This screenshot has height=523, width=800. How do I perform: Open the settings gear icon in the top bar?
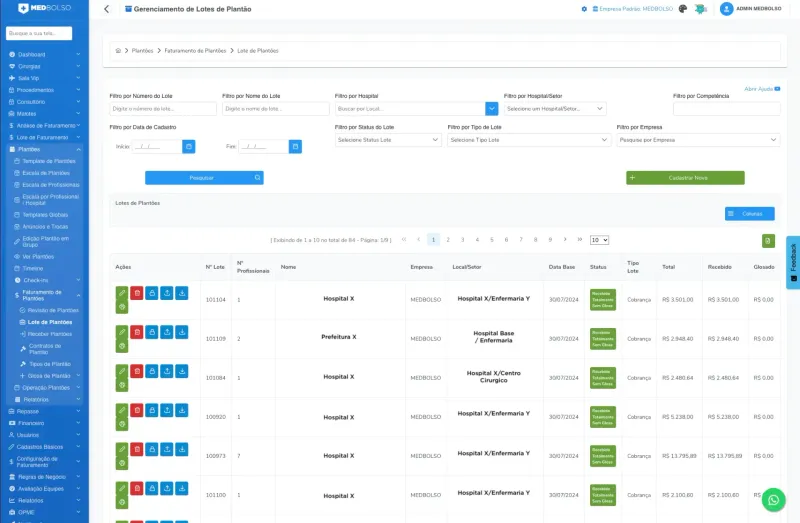[x=584, y=9]
